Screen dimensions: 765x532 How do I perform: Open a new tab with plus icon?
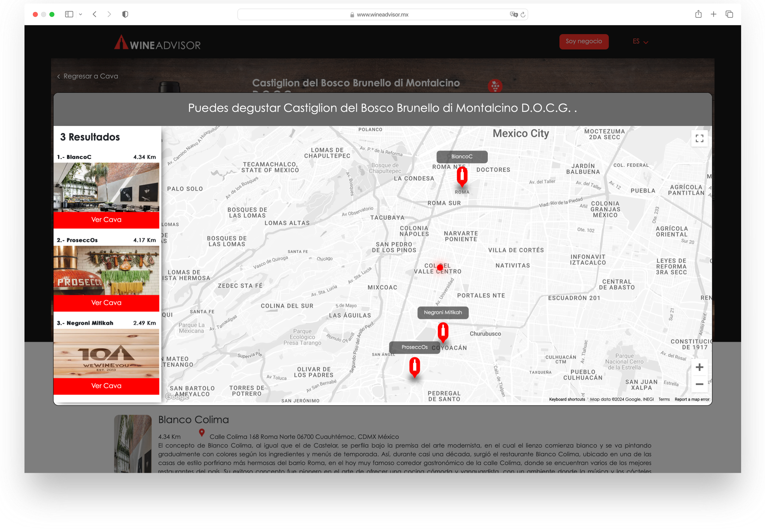click(x=713, y=14)
